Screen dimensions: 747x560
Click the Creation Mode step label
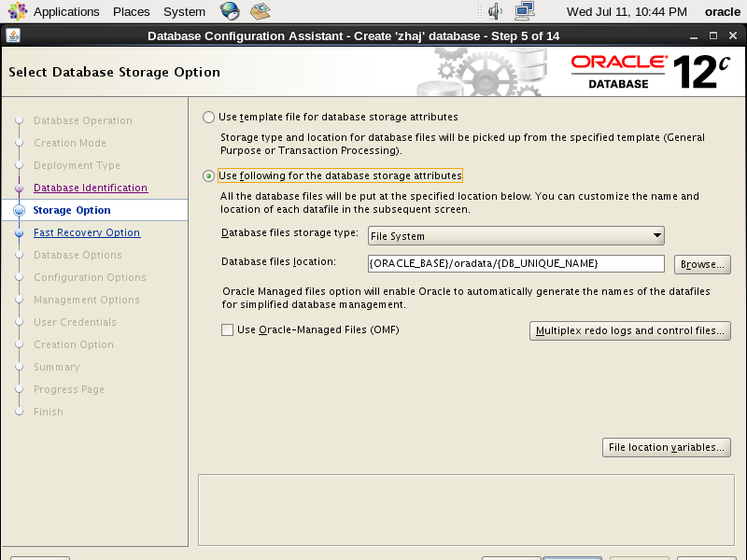pos(69,143)
